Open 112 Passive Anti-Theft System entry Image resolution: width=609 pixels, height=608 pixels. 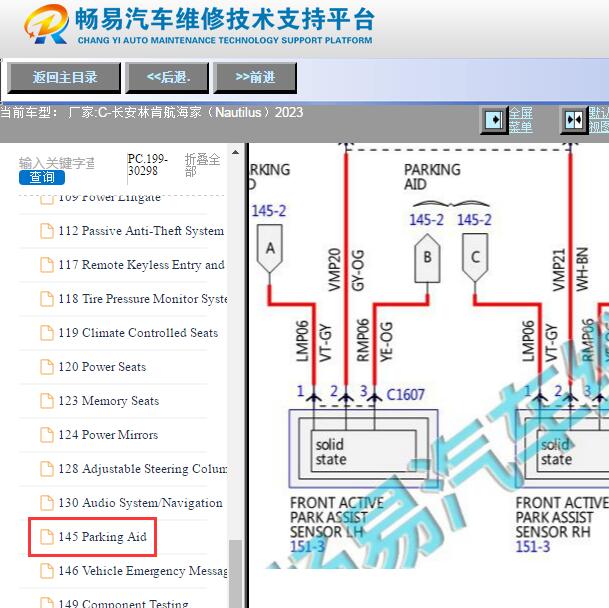pyautogui.click(x=141, y=231)
